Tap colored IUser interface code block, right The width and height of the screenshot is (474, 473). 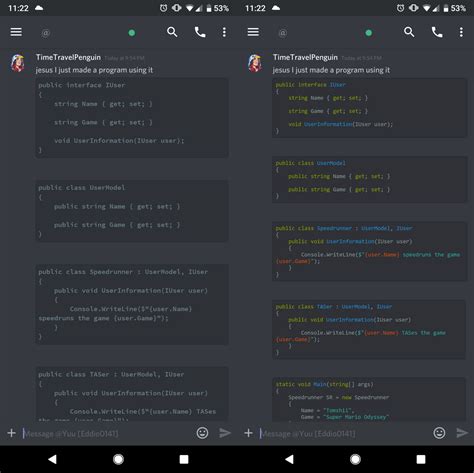[369, 108]
